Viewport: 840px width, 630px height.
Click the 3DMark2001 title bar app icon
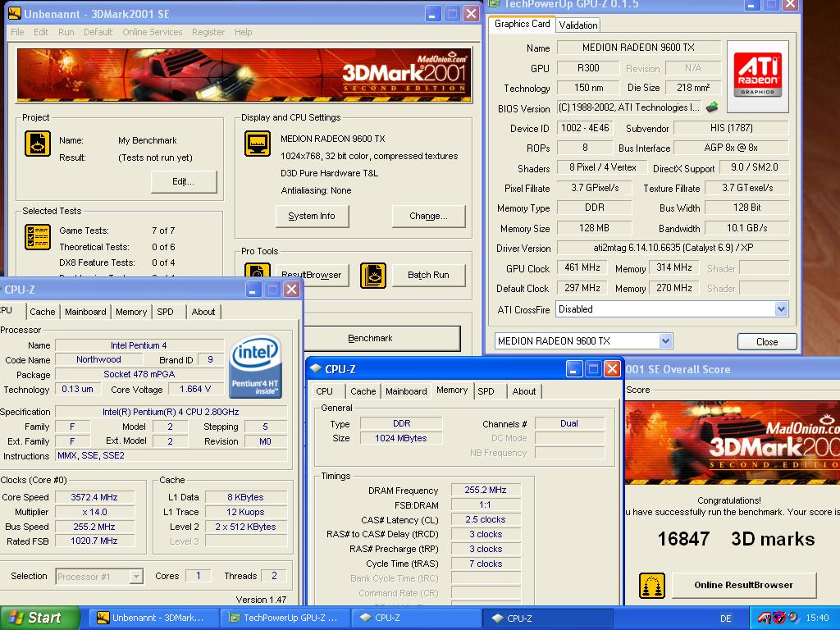(15, 14)
